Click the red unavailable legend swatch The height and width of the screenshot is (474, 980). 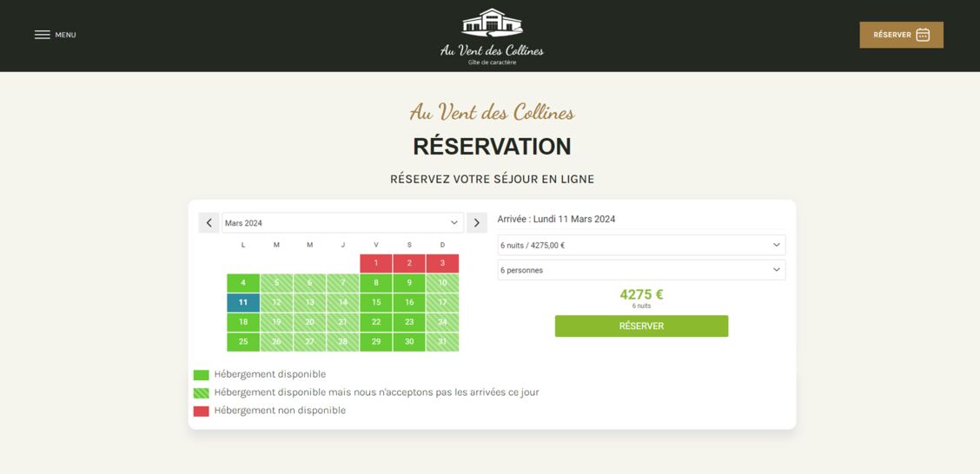(201, 411)
